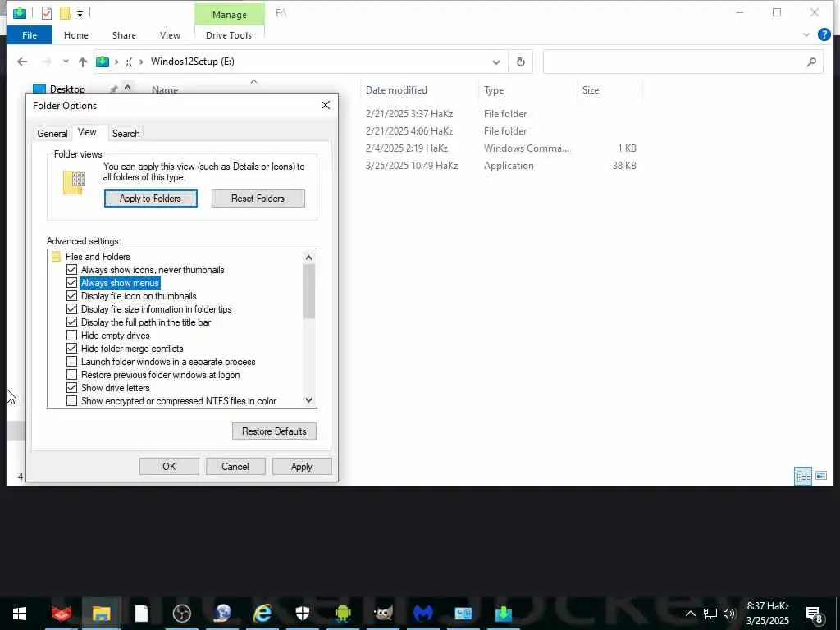
Task: Open the Customize Quick Access Toolbar arrow
Action: [x=80, y=14]
